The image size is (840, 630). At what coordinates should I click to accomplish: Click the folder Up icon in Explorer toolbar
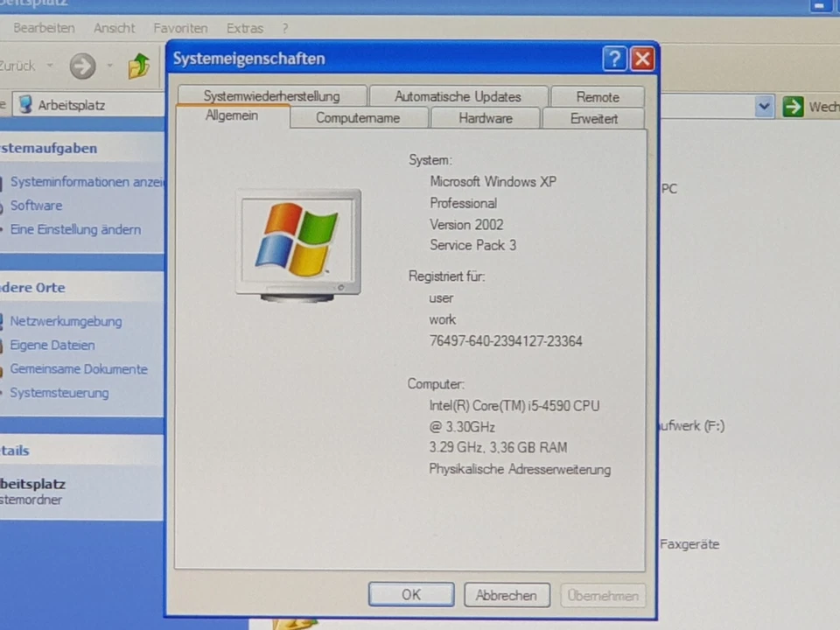pyautogui.click(x=139, y=66)
